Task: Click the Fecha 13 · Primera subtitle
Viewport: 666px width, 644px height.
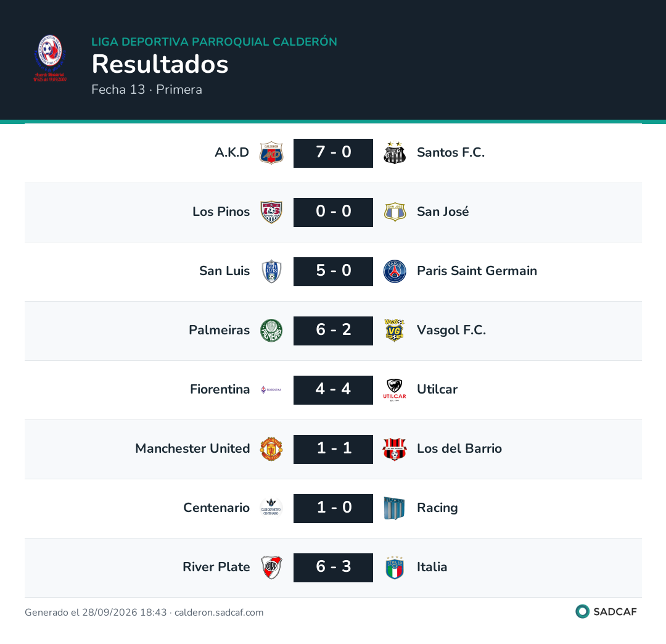Action: point(147,89)
